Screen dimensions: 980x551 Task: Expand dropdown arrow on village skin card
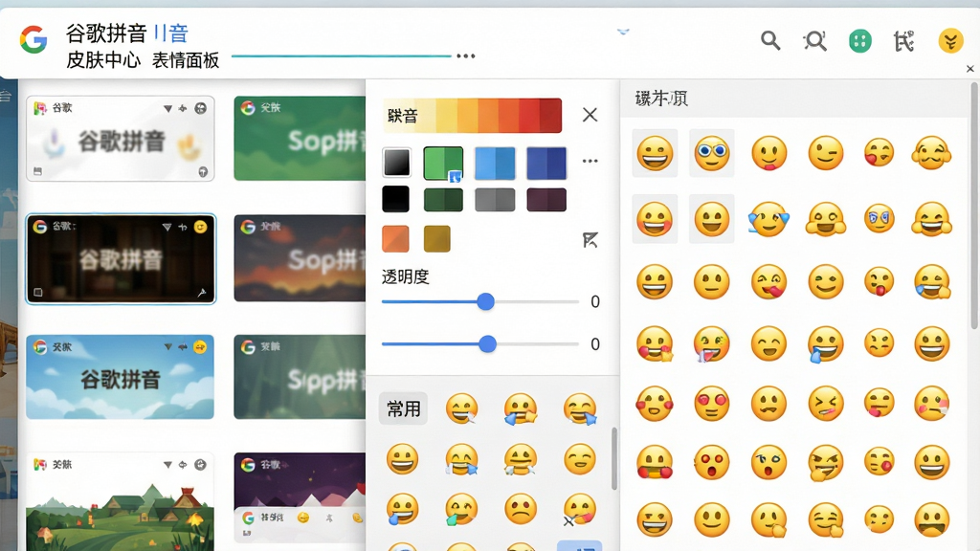(167, 465)
